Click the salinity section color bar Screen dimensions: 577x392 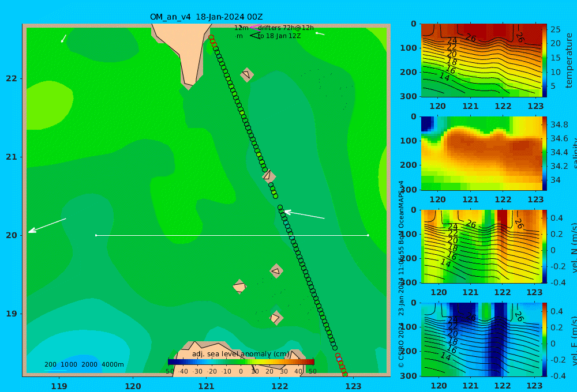(x=545, y=153)
